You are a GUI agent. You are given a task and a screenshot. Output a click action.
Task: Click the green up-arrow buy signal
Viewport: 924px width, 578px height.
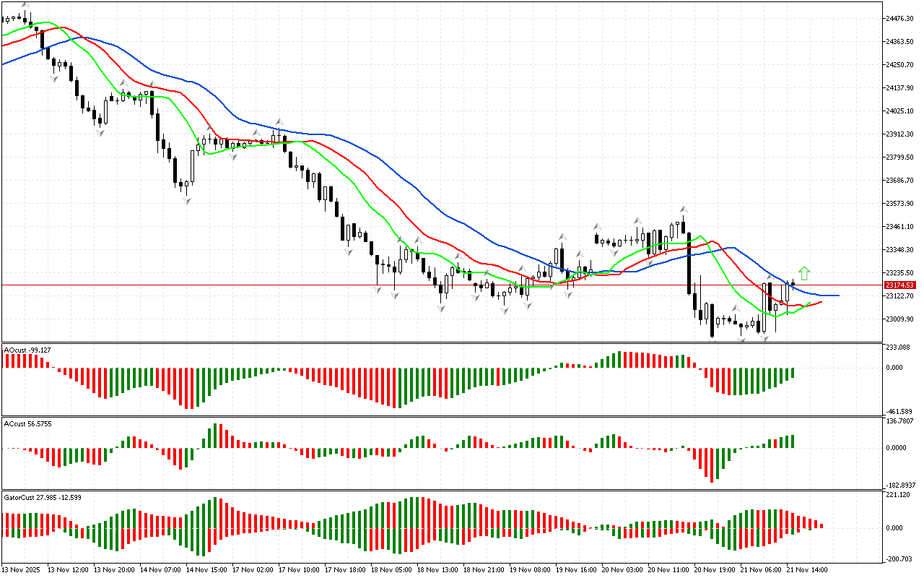[x=805, y=273]
